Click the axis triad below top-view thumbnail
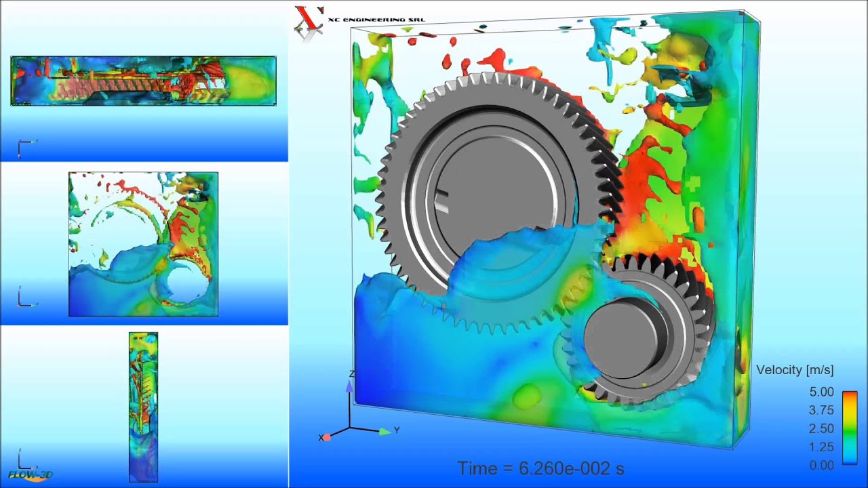This screenshot has width=868, height=488. click(27, 148)
